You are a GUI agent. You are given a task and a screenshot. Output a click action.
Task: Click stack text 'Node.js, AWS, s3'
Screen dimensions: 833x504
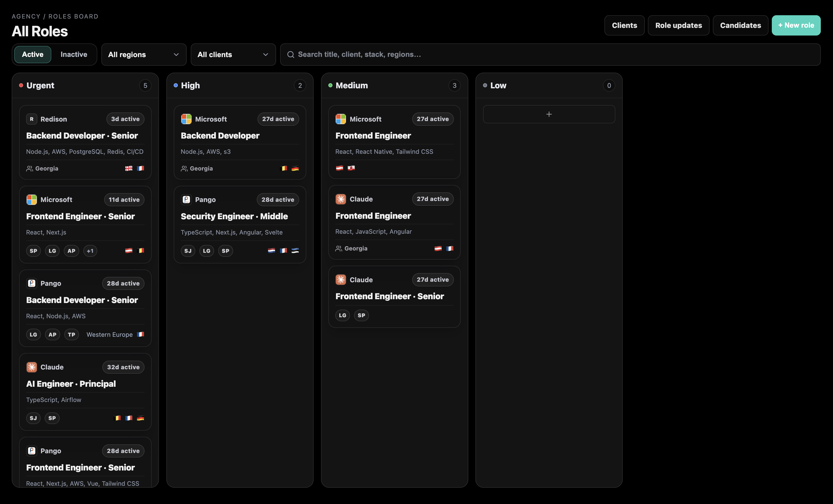(x=205, y=152)
